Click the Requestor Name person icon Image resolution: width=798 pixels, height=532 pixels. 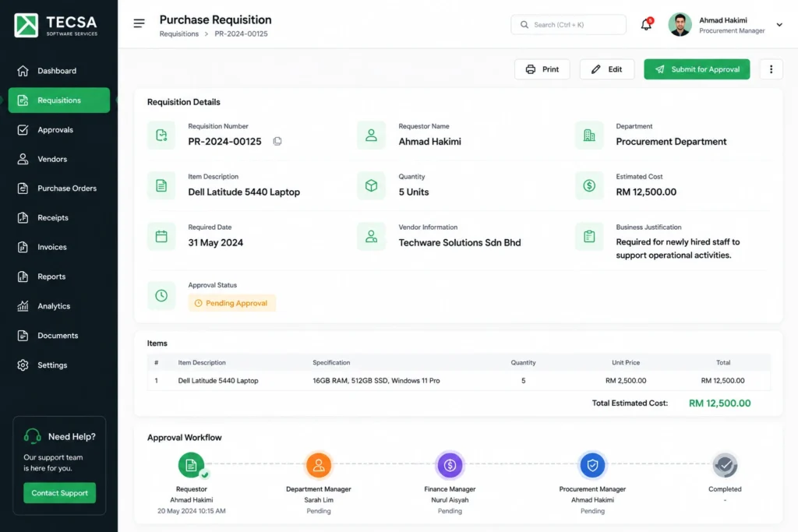[x=371, y=136]
